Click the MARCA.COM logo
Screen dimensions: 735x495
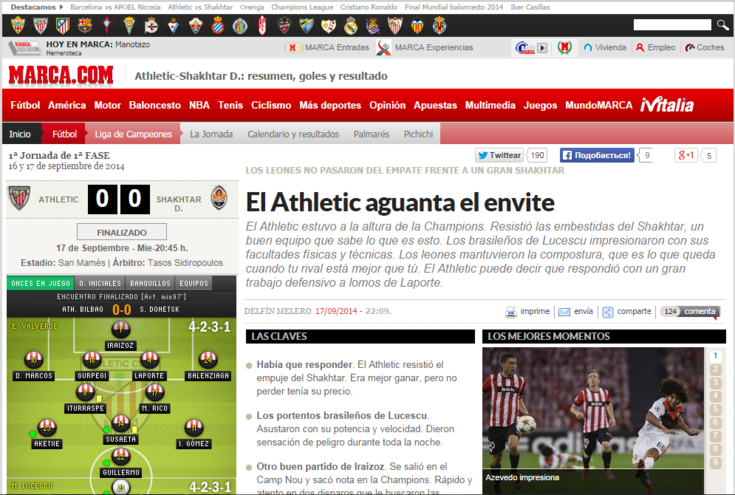click(61, 75)
